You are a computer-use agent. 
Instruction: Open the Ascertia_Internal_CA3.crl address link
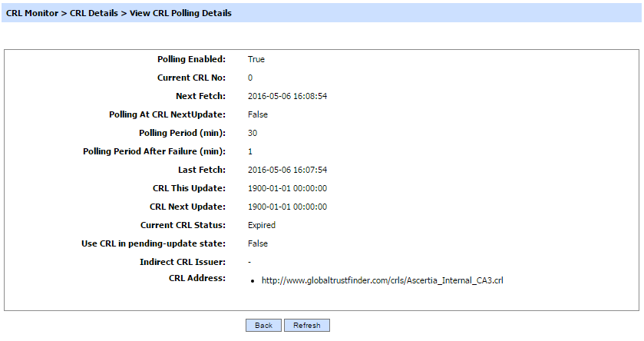tap(382, 280)
